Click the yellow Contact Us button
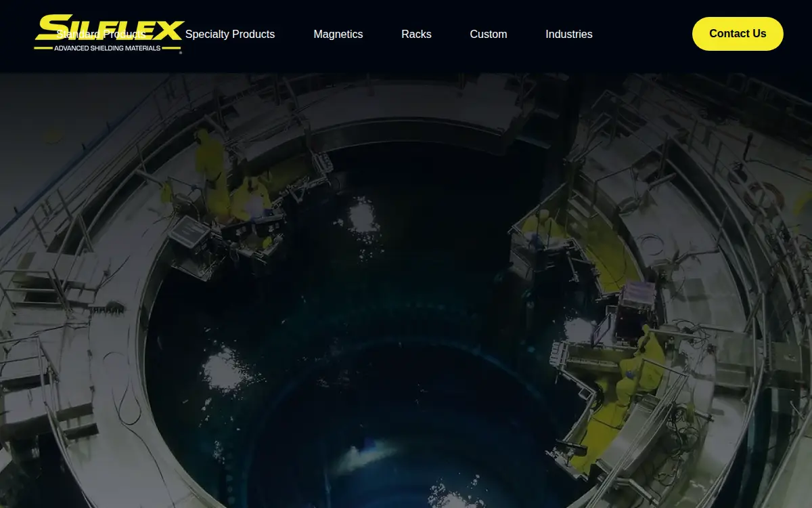The height and width of the screenshot is (508, 812). (x=738, y=34)
